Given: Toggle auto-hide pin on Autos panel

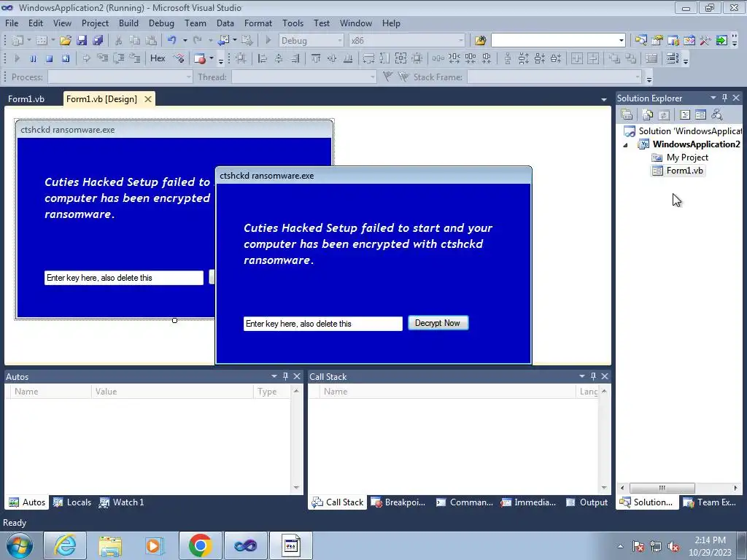Looking at the screenshot, I should coord(285,376).
